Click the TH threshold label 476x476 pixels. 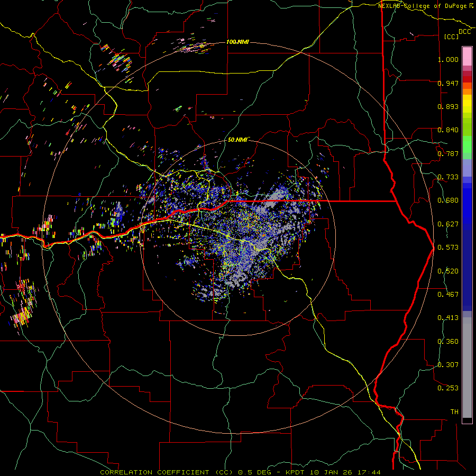pos(454,412)
